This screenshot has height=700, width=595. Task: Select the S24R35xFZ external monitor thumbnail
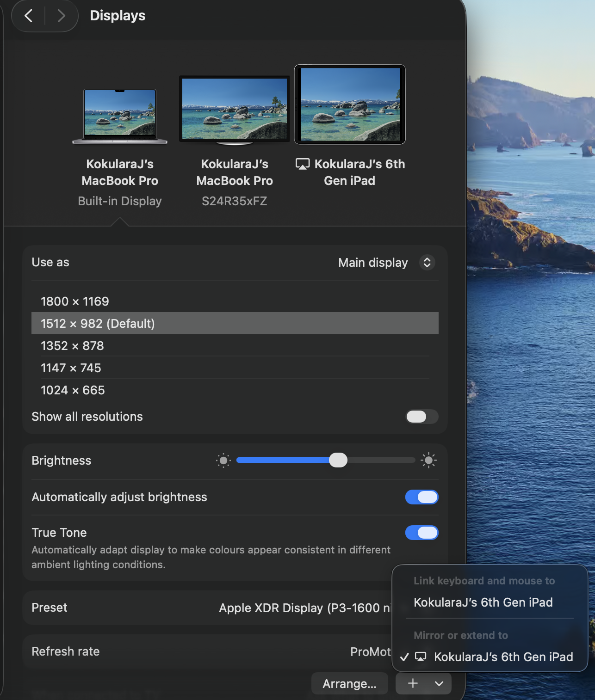pyautogui.click(x=235, y=111)
